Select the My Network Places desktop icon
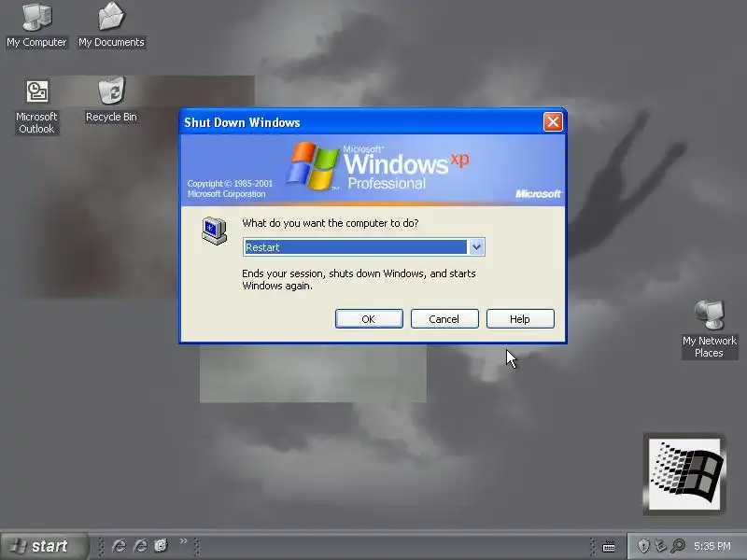Screen dimensions: 747x560 point(710,329)
